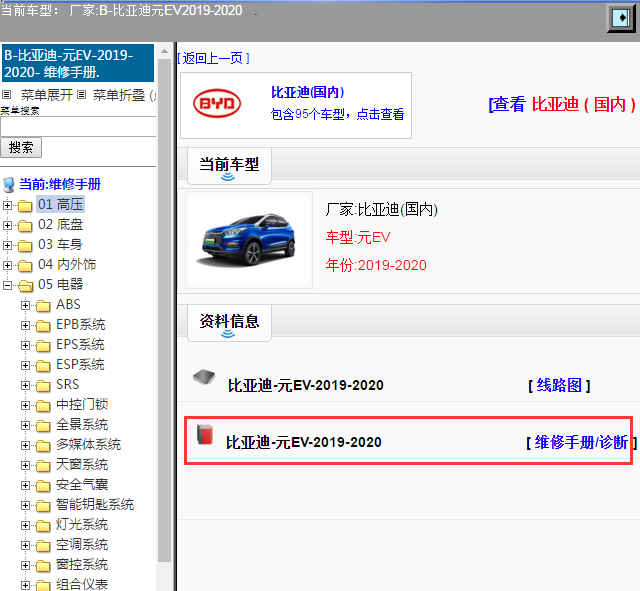Click the folder icon of 中控门锁
The image size is (640, 591).
(43, 406)
